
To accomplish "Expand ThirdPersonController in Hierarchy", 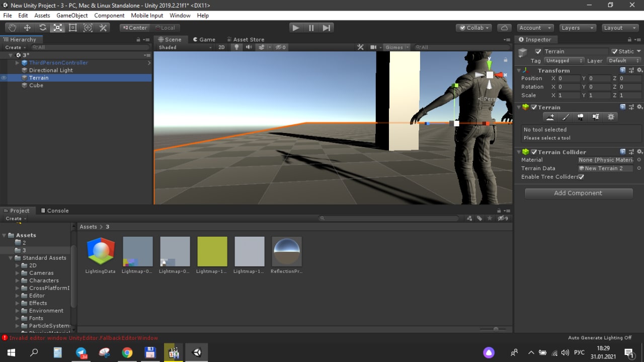I will [x=17, y=63].
